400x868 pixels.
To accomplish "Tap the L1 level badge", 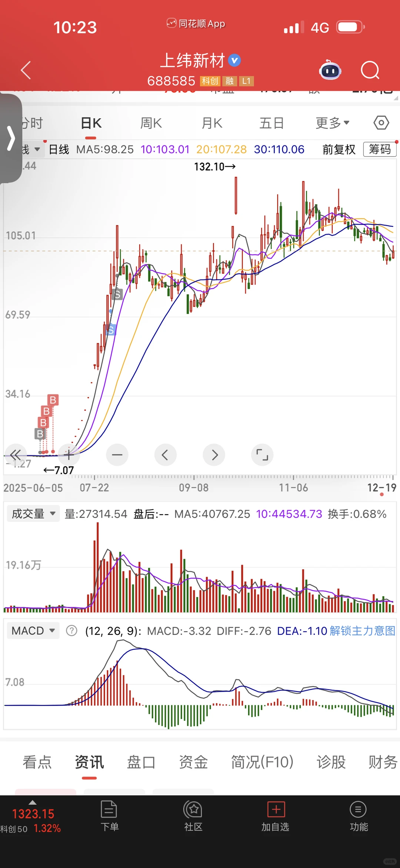I will (246, 81).
